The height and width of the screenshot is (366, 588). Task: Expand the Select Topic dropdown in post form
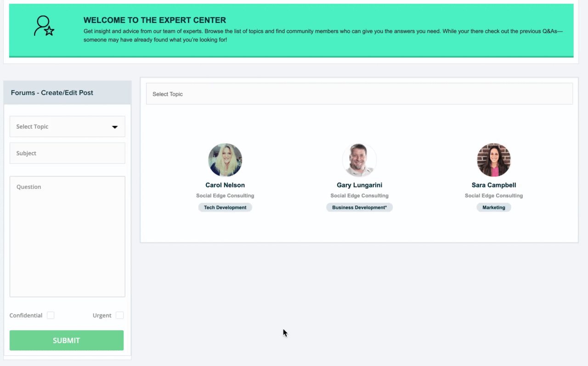click(67, 126)
